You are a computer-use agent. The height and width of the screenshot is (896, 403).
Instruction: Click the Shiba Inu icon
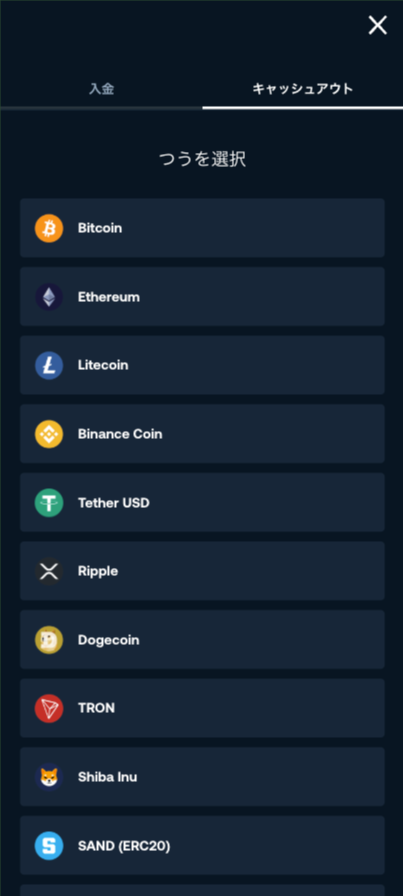pos(49,777)
